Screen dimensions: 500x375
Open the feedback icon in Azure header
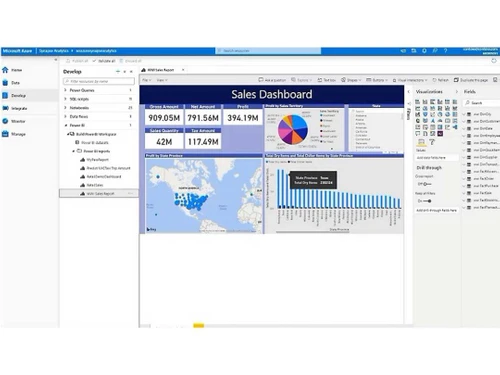(435, 51)
